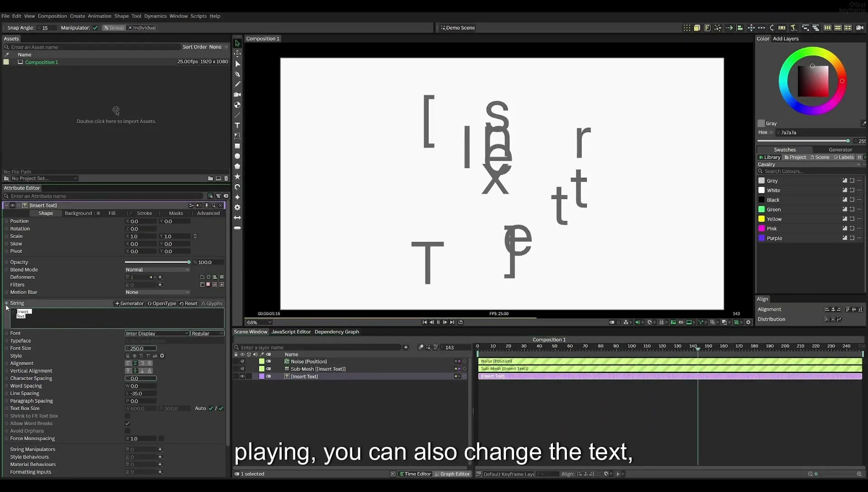The width and height of the screenshot is (868, 492).
Task: Toggle visibility of Insert Text layer
Action: pos(242,377)
